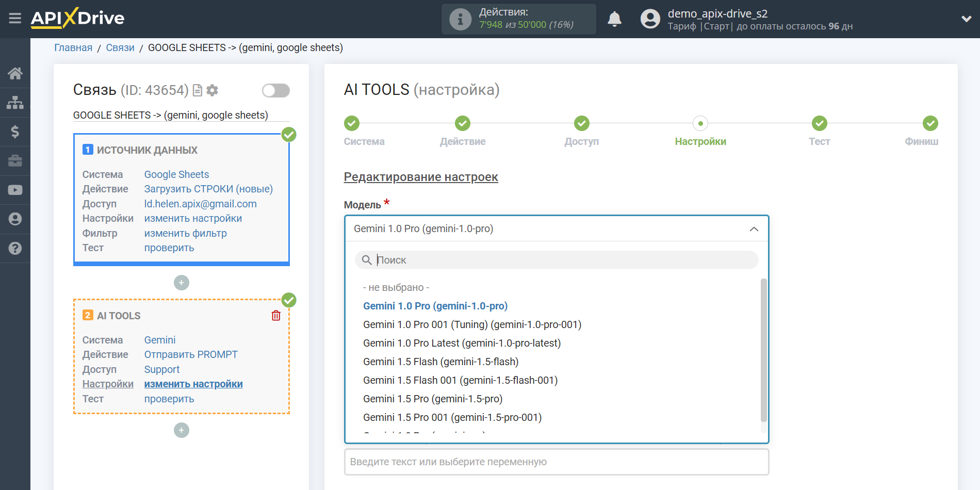Go to the Действие step
The height and width of the screenshot is (490, 980).
463,131
